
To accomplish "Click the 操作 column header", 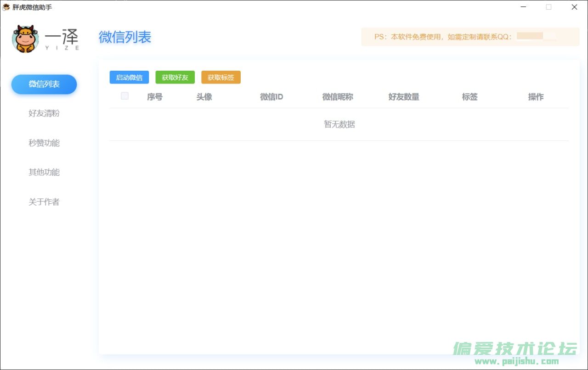I will point(536,97).
